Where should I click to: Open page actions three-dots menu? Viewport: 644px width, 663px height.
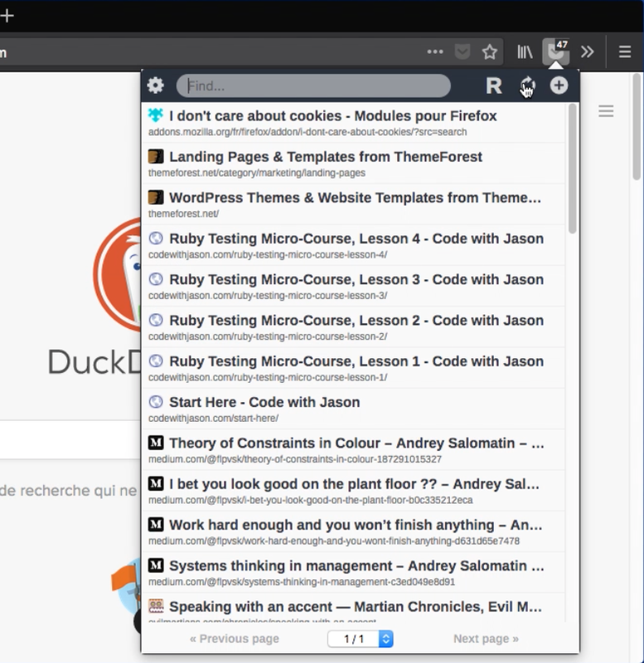[435, 52]
